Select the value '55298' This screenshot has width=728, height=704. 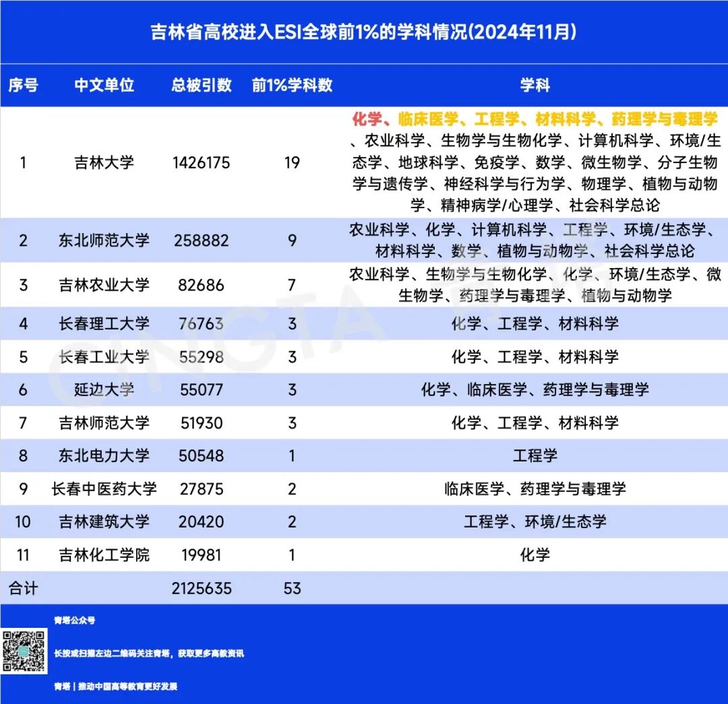pos(202,357)
